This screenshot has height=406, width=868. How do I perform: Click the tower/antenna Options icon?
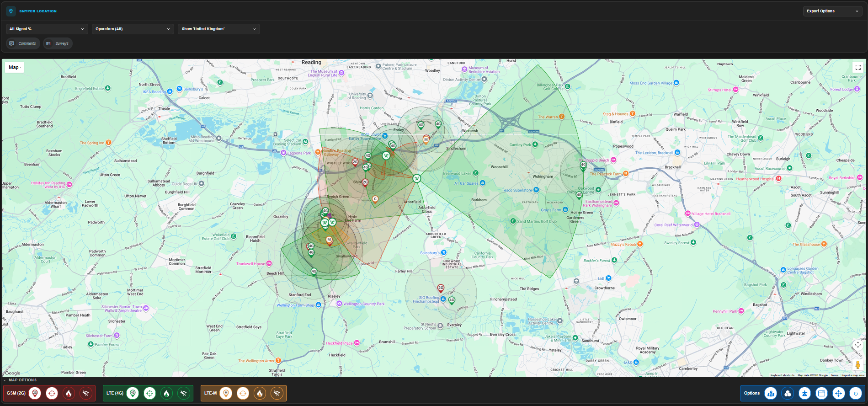click(x=804, y=393)
